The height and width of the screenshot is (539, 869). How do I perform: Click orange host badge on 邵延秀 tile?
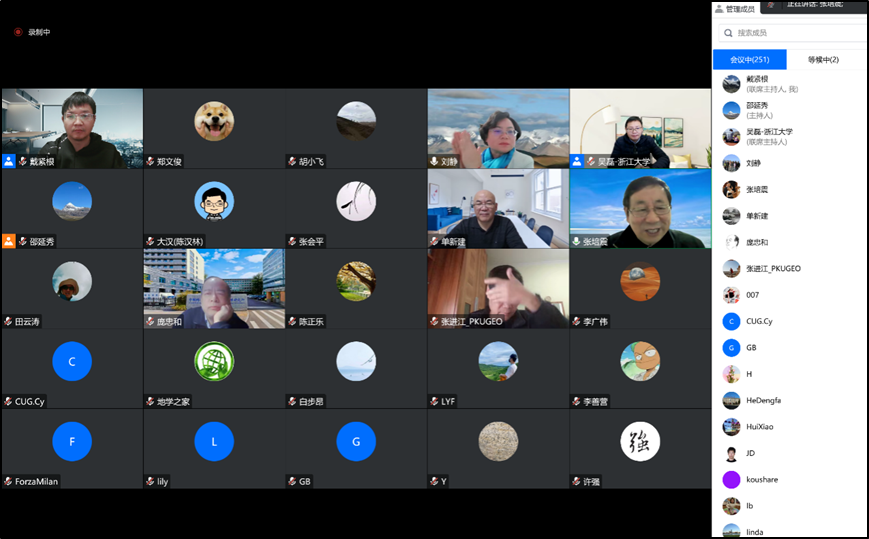(9, 241)
